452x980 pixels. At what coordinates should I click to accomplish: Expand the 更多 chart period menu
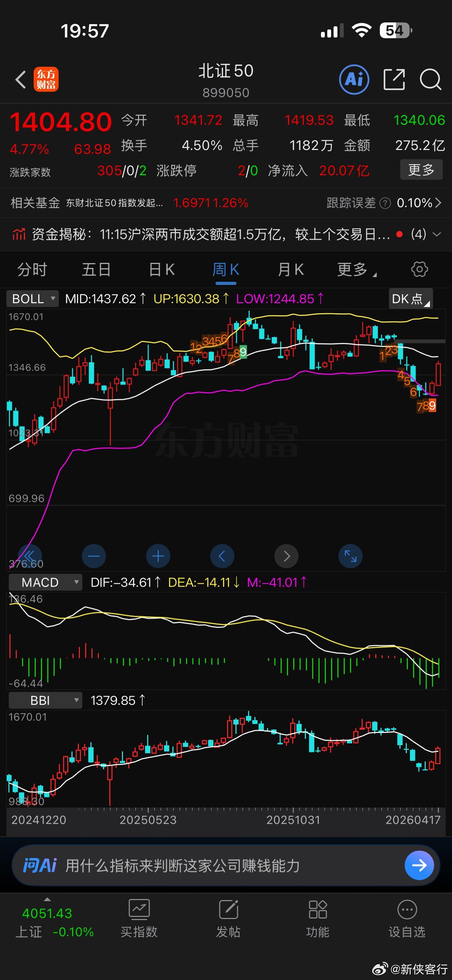pyautogui.click(x=356, y=270)
